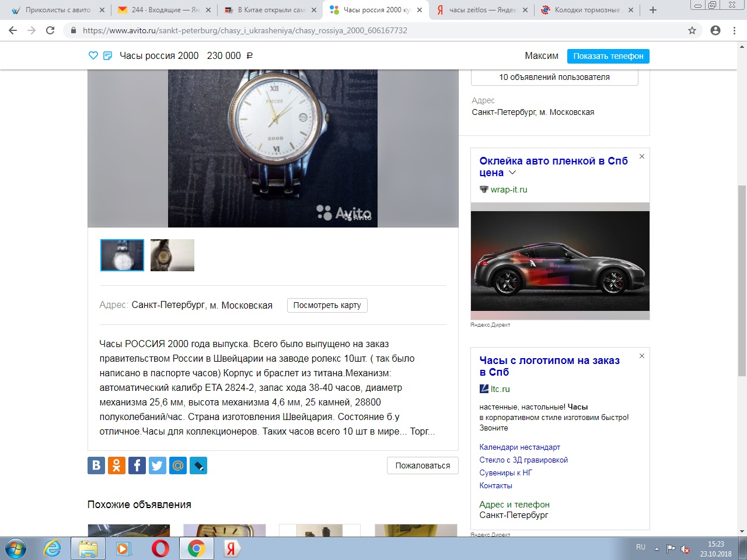
Task: Expand the wrap-it.ru ad chevron
Action: point(512,173)
